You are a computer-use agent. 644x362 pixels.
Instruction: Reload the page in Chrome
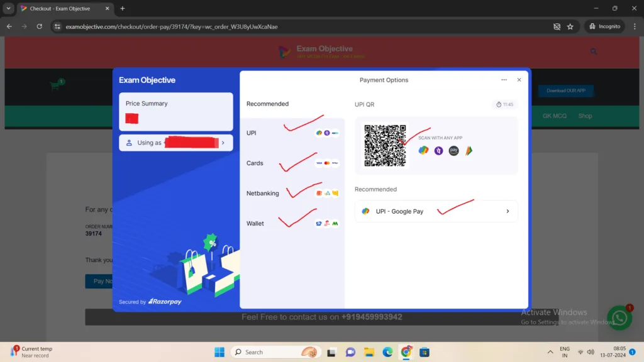(40, 26)
